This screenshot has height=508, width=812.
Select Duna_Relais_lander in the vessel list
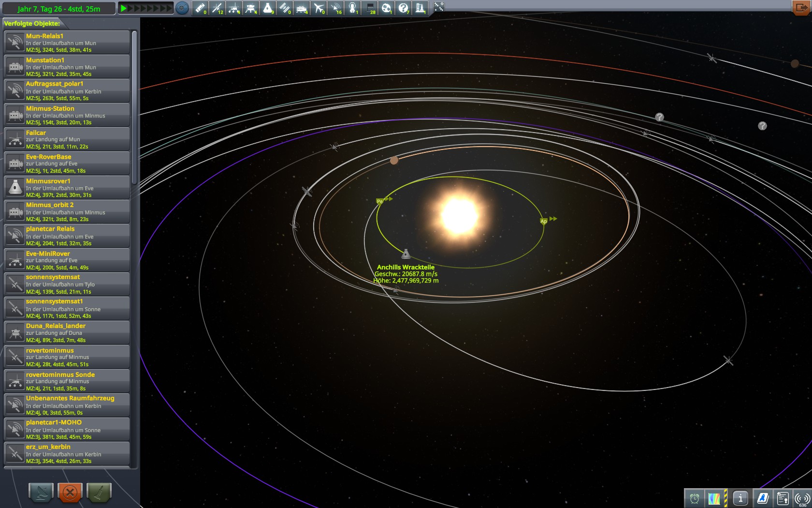tap(67, 333)
